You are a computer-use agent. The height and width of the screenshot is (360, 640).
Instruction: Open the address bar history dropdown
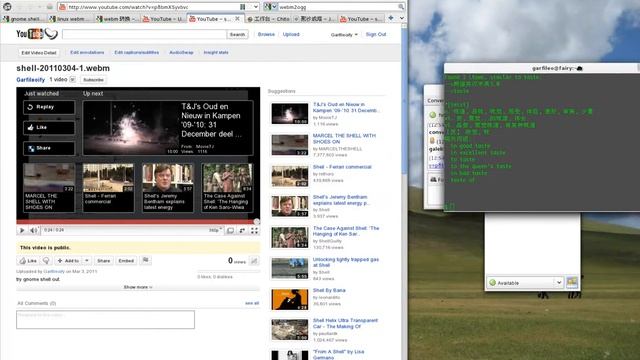click(x=256, y=7)
